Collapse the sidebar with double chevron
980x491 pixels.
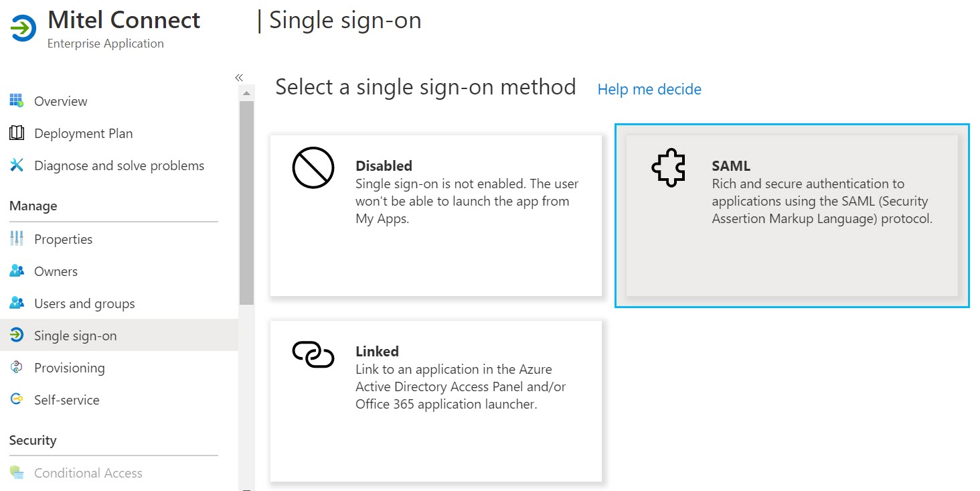[x=239, y=78]
